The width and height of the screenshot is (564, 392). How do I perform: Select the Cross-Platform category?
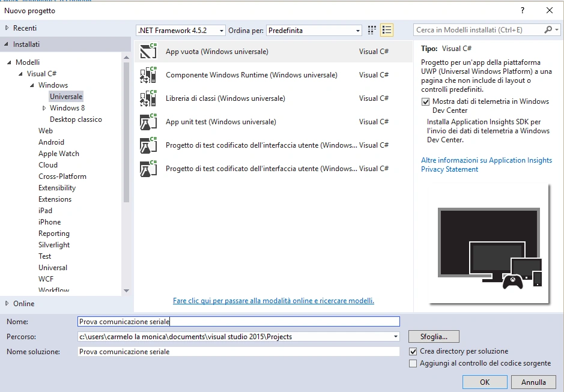point(62,176)
